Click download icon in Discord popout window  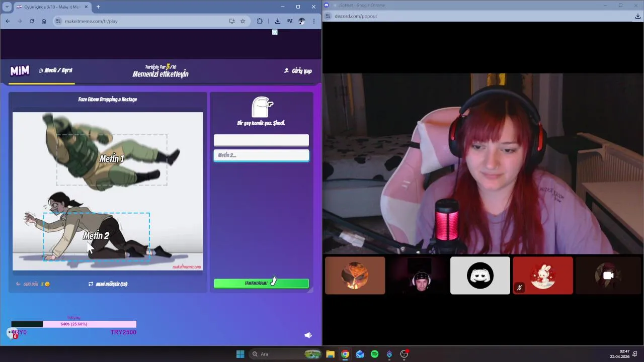coord(638,16)
